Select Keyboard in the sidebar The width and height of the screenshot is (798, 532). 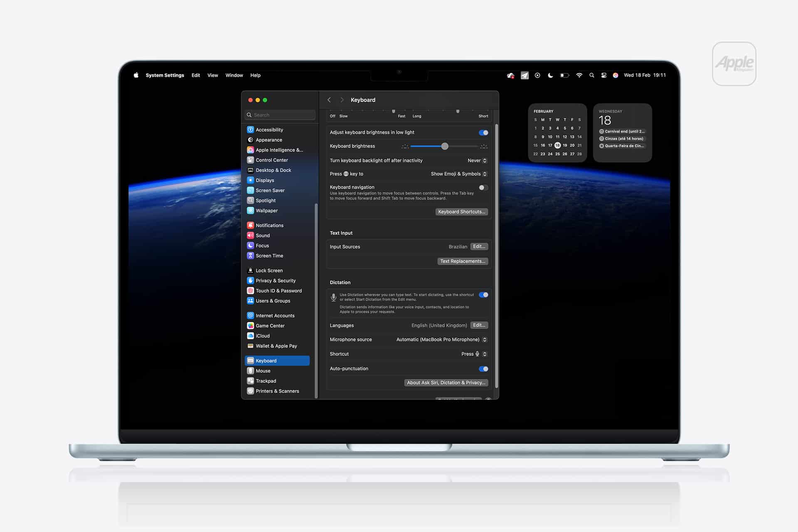click(x=277, y=361)
